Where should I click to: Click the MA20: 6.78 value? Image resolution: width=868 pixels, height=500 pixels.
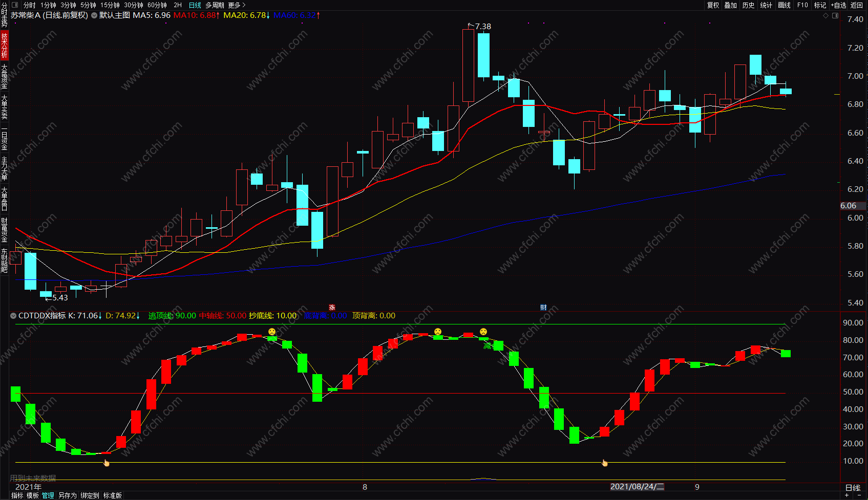tap(247, 15)
